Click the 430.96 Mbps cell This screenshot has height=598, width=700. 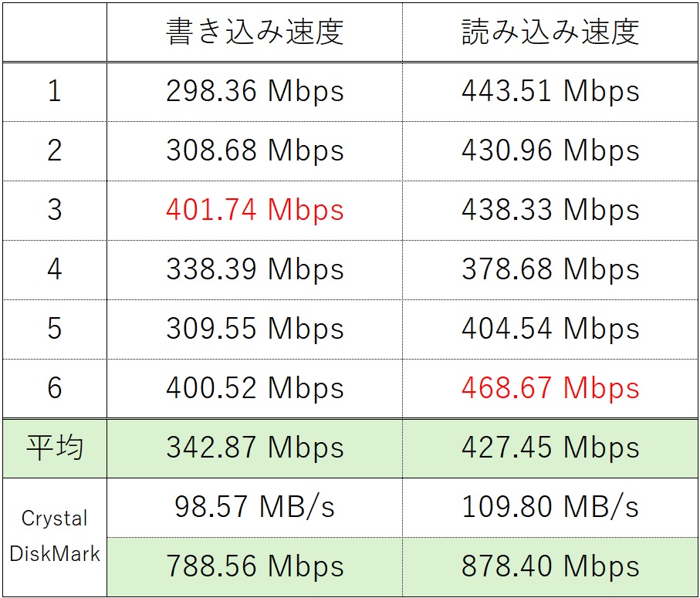click(x=550, y=150)
